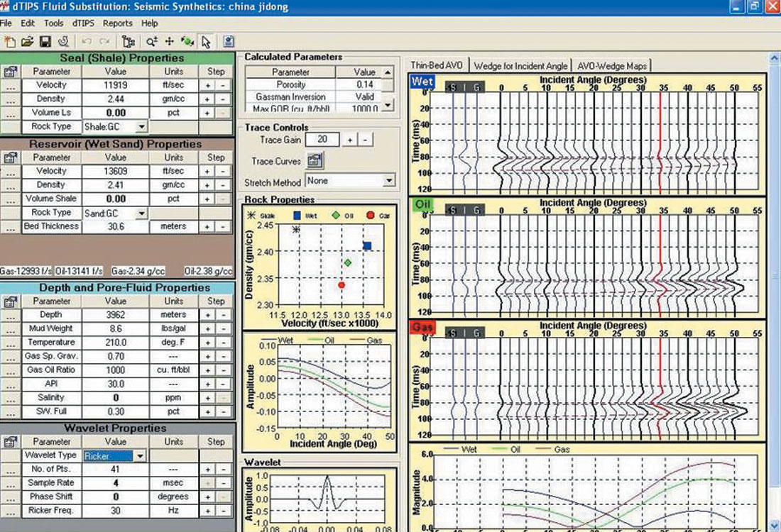Open the dTIPS menu
The image size is (781, 532).
82,23
